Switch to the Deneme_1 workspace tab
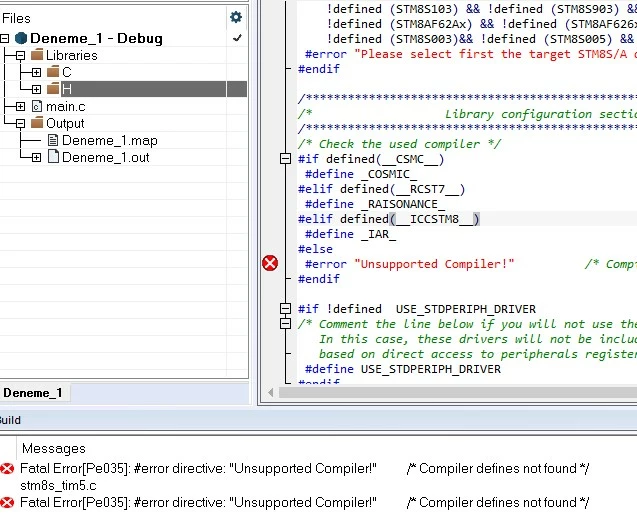 pyautogui.click(x=33, y=393)
